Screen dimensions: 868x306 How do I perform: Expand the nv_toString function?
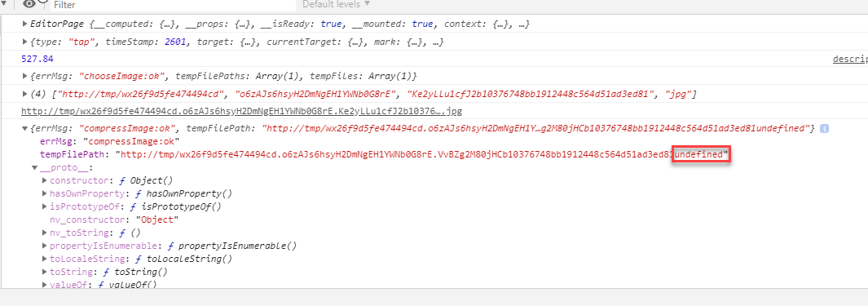45,233
